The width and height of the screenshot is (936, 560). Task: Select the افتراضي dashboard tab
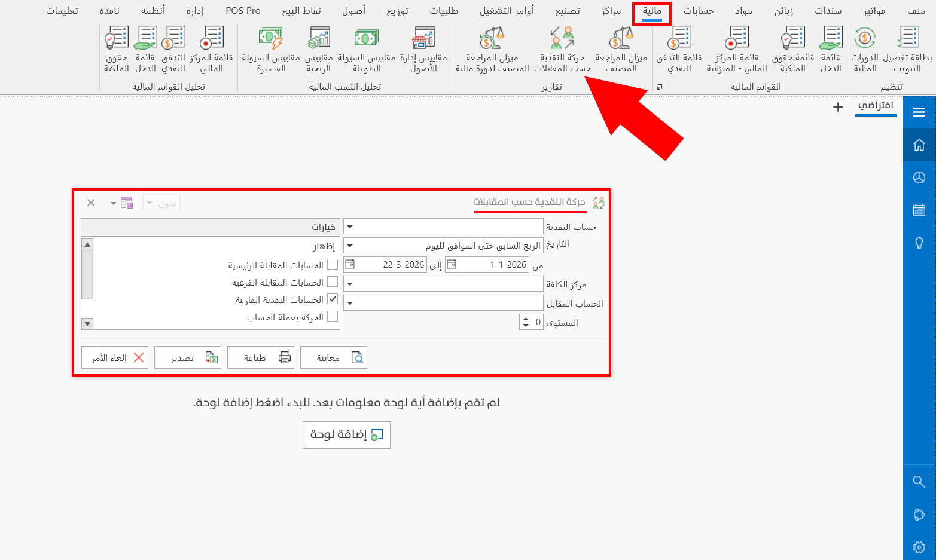876,106
